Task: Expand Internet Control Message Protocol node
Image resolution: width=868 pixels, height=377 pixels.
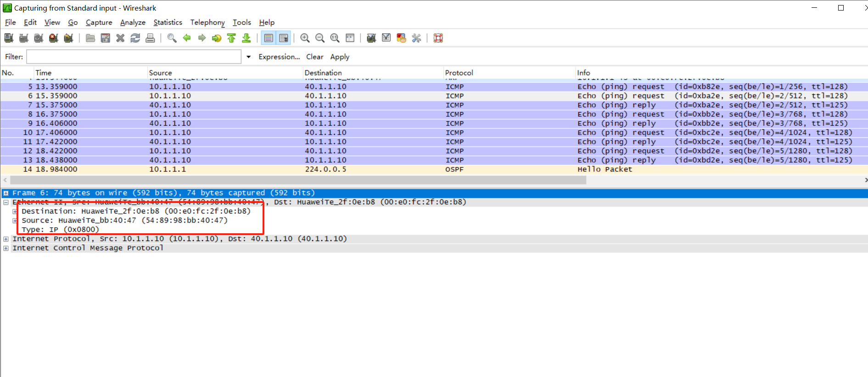Action: click(6, 248)
